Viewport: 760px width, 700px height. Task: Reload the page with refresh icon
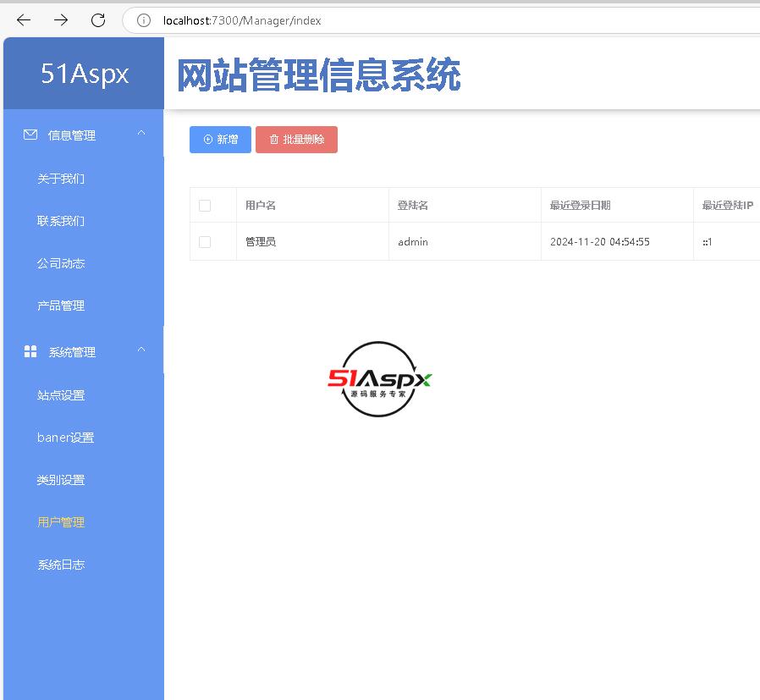98,20
